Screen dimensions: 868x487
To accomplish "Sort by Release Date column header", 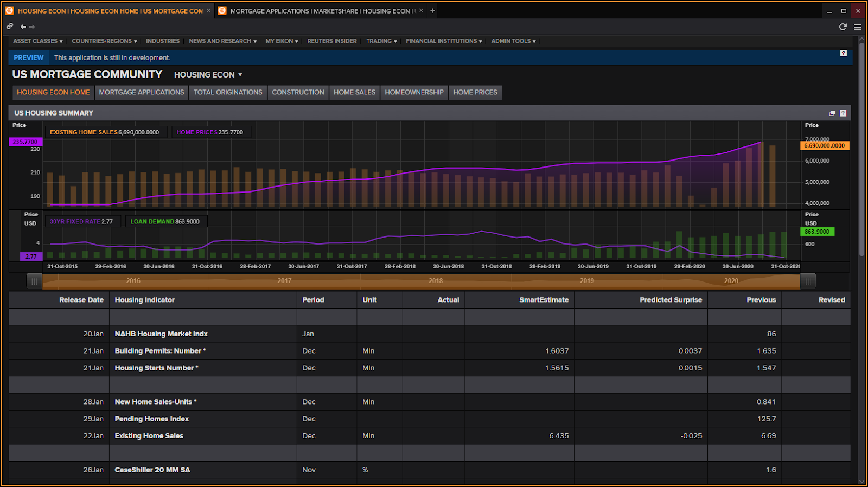I will [59, 300].
